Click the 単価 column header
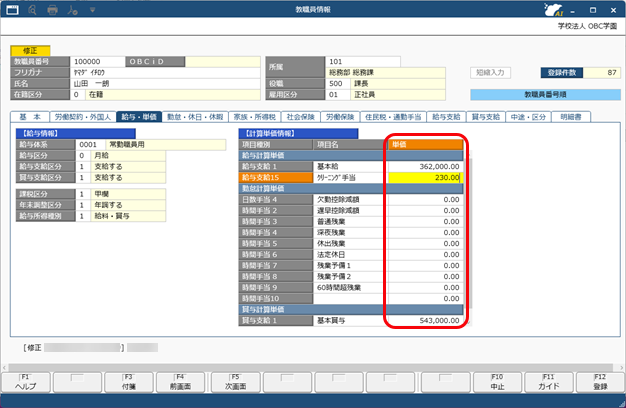The height and width of the screenshot is (408, 626). pos(425,145)
